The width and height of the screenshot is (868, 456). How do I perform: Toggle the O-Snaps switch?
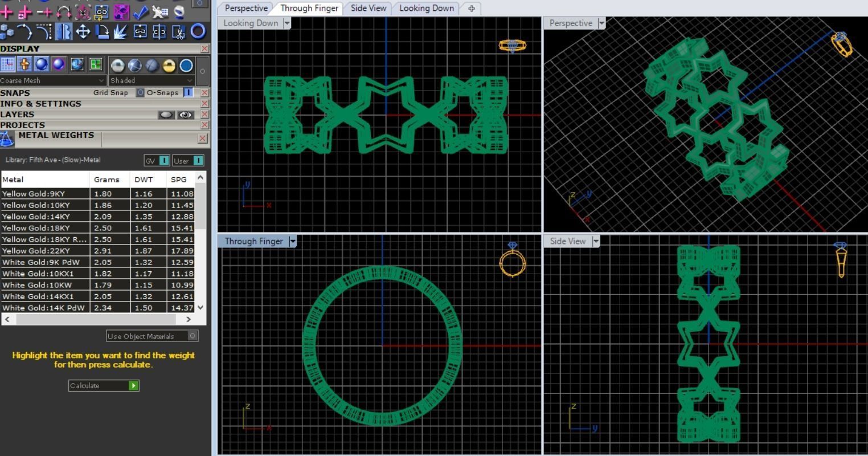(x=189, y=92)
